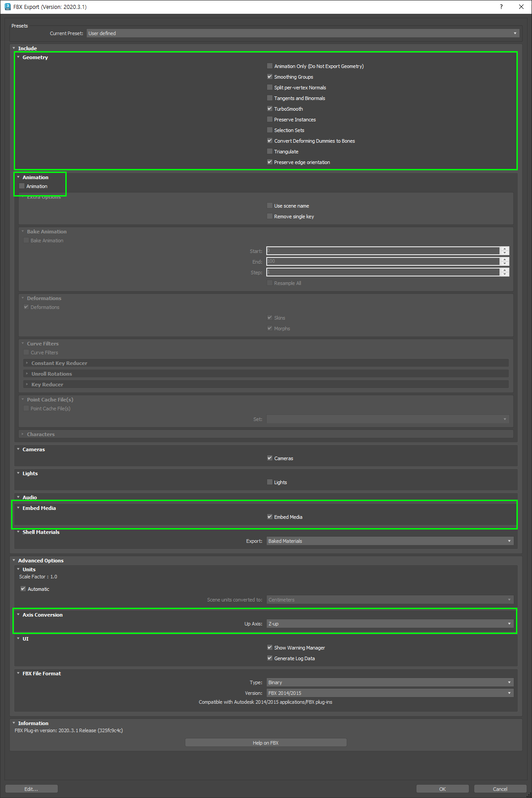Image resolution: width=532 pixels, height=798 pixels.
Task: Uncheck the TurboSmooth option
Action: tap(270, 109)
